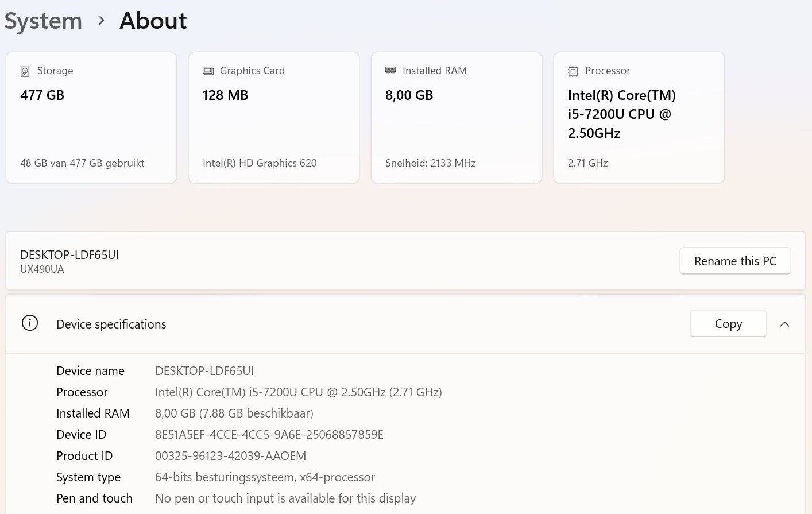This screenshot has height=514, width=812.
Task: Go back to the System breadcrumb
Action: point(43,21)
